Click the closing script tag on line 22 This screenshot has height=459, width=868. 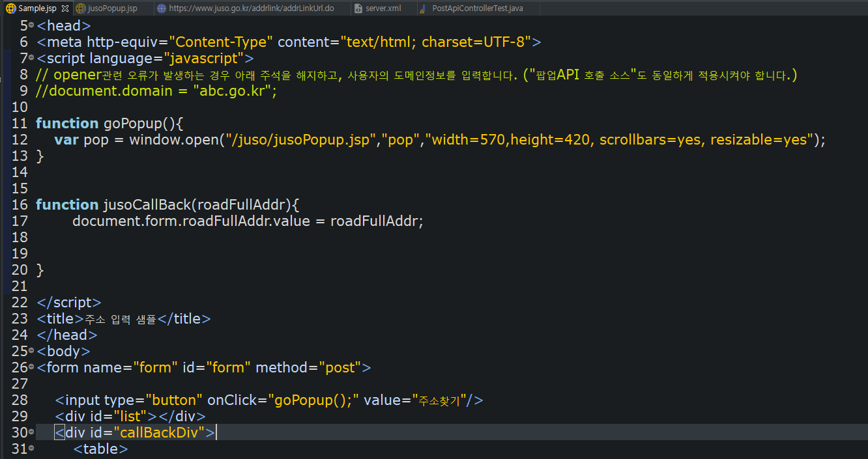point(69,303)
